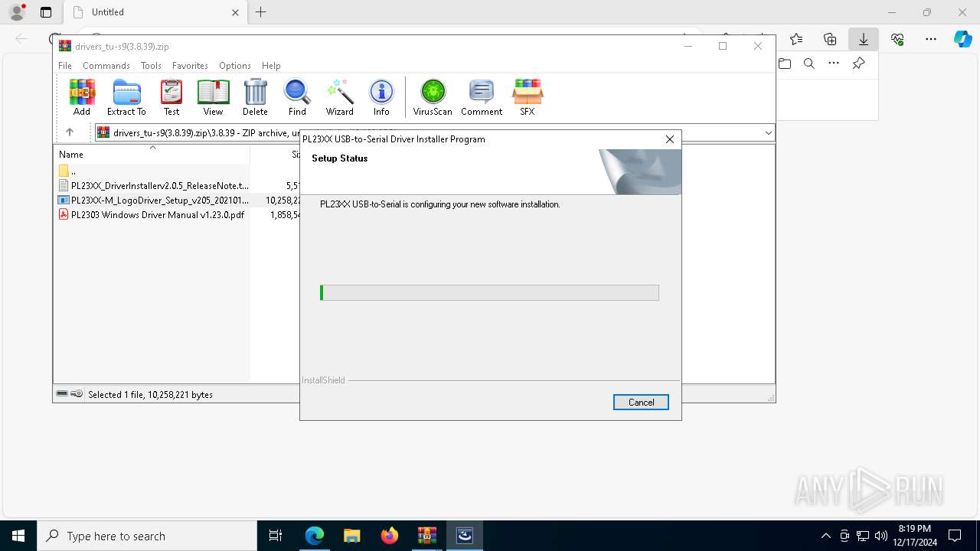Open Edge downloads icon
Screen dimensions: 980x551
click(864, 39)
